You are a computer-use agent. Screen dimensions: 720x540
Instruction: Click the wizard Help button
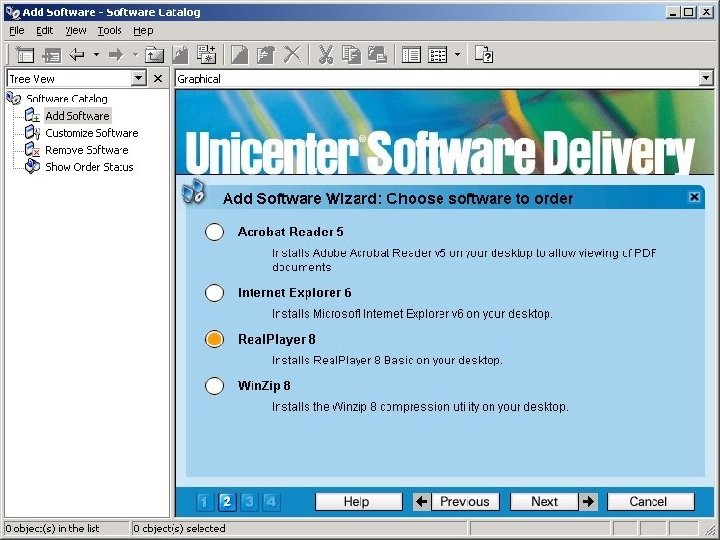click(x=359, y=501)
